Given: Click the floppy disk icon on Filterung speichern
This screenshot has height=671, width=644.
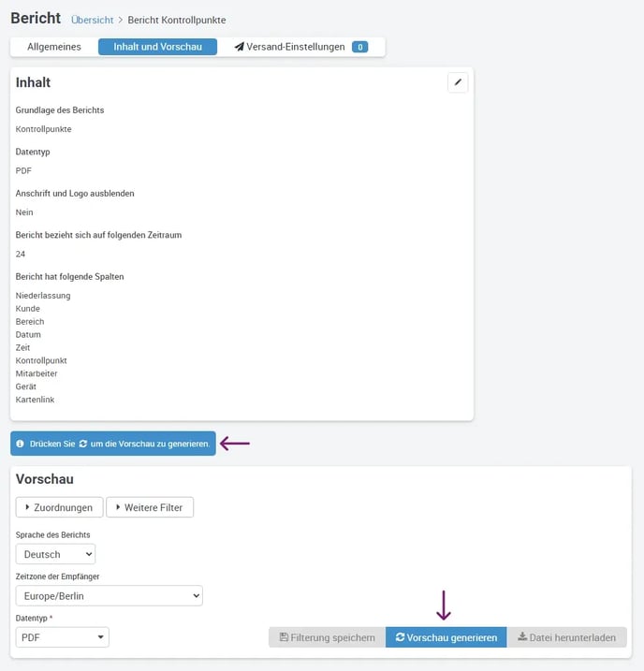Looking at the screenshot, I should click(x=284, y=637).
